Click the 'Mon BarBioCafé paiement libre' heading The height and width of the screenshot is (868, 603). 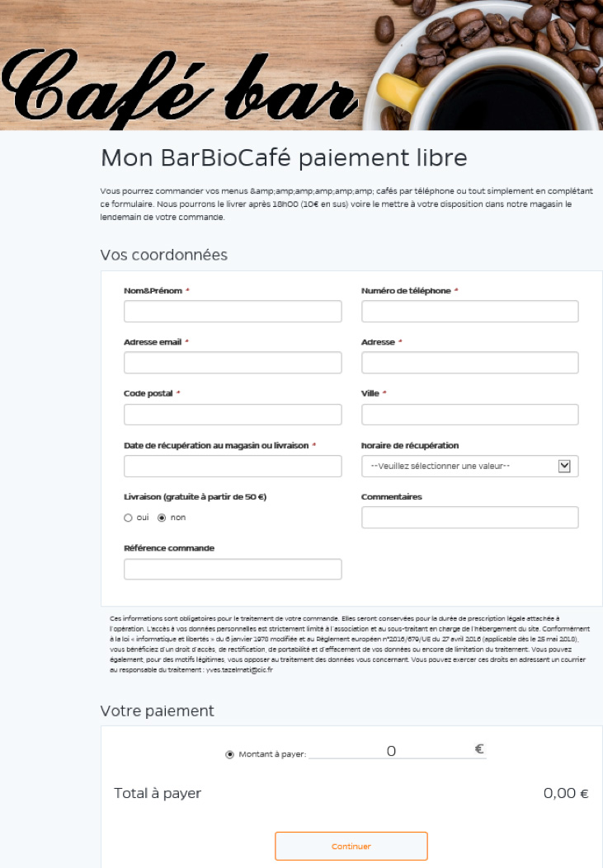tap(283, 157)
